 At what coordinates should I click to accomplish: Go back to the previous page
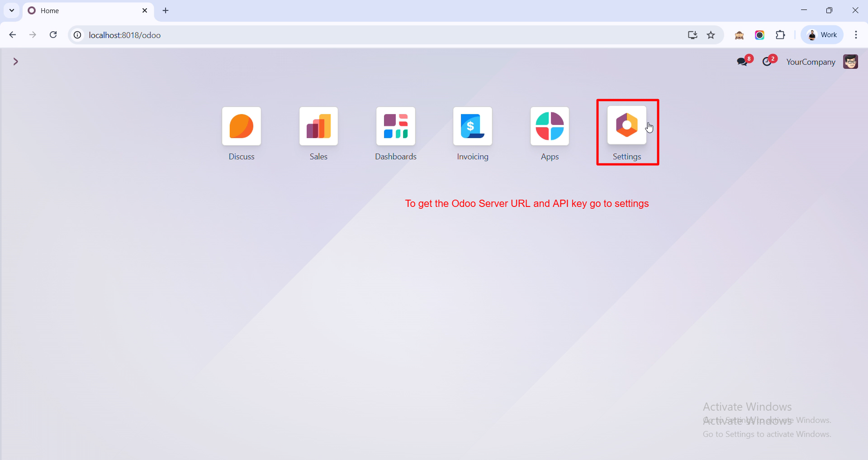point(13,35)
